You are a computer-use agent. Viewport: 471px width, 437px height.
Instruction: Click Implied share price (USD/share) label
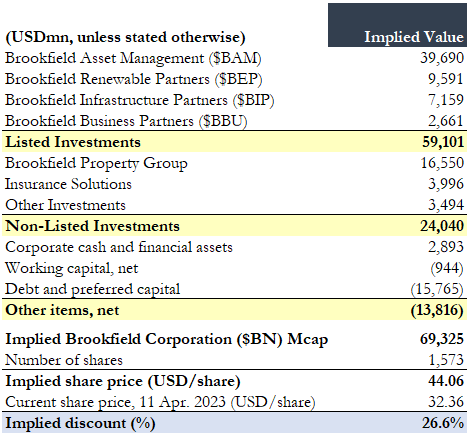coord(123,381)
